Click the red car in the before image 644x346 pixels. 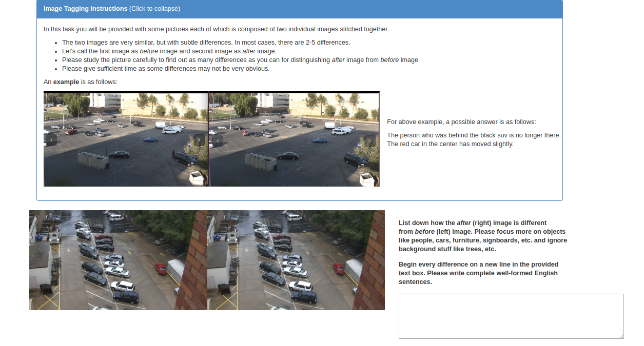click(x=160, y=269)
